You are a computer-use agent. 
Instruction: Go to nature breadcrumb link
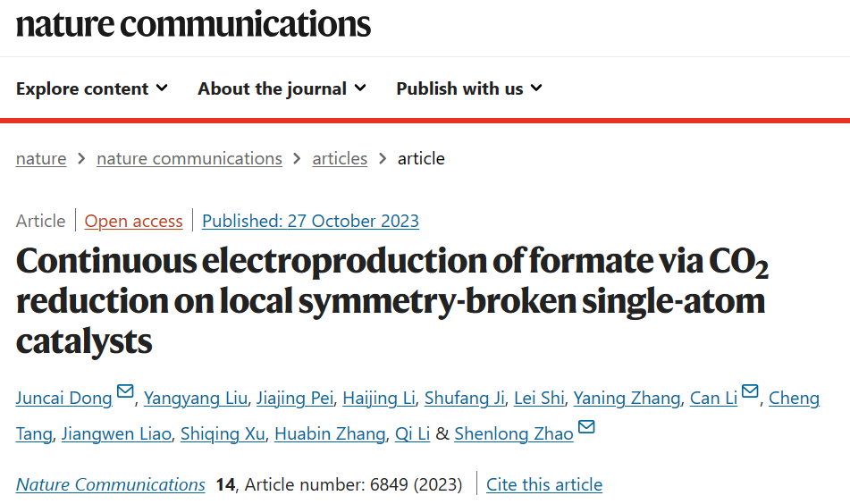(x=41, y=159)
